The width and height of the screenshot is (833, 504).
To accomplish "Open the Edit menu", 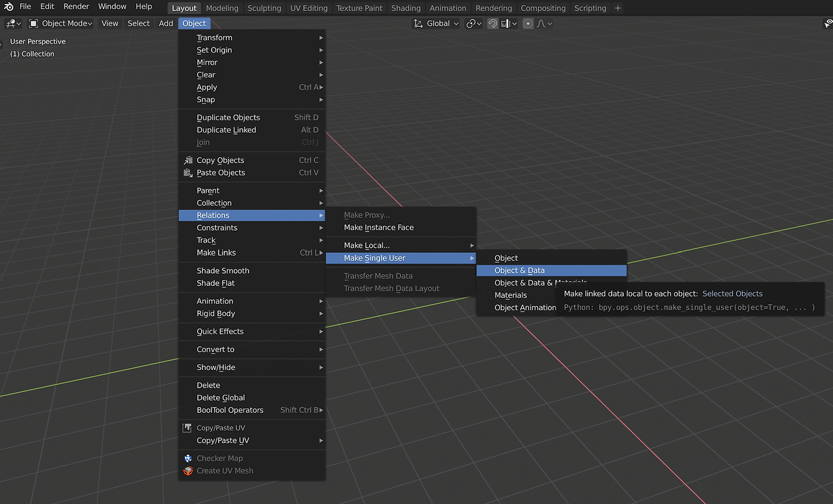I will pyautogui.click(x=48, y=7).
